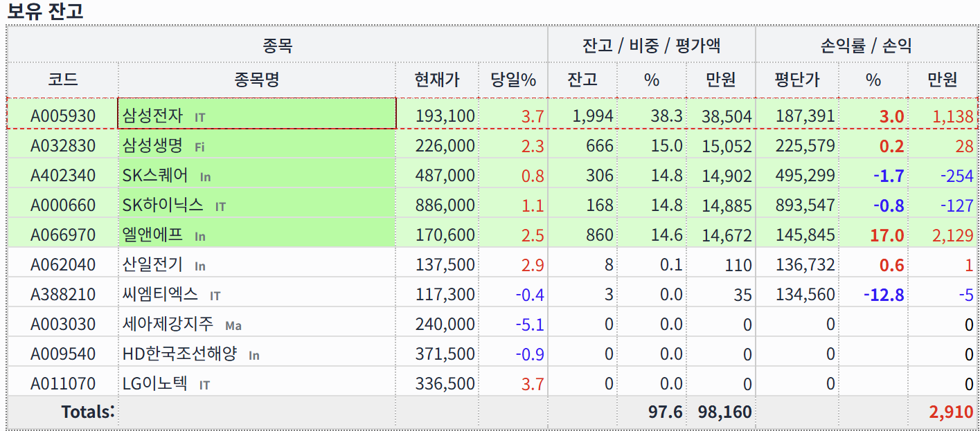Click the total profit value 2,910
The height and width of the screenshot is (431, 980).
pyautogui.click(x=951, y=412)
